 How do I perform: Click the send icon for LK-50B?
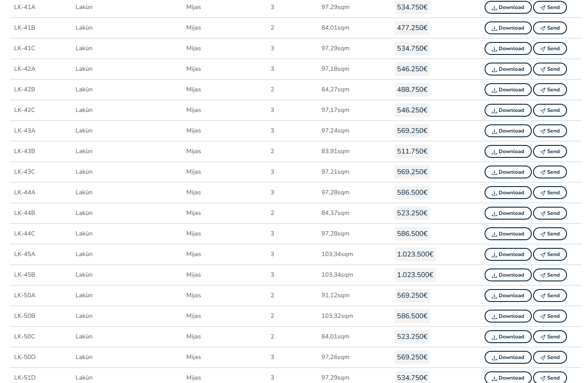543,317
